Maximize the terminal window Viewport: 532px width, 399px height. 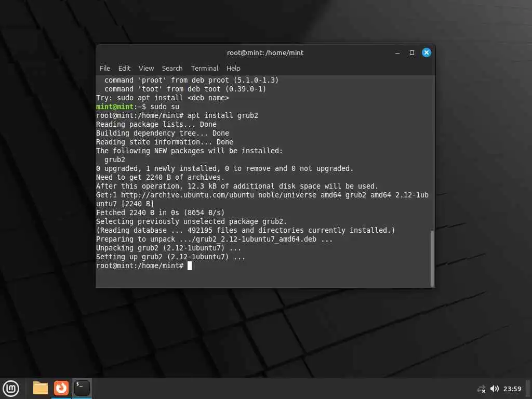tap(412, 52)
